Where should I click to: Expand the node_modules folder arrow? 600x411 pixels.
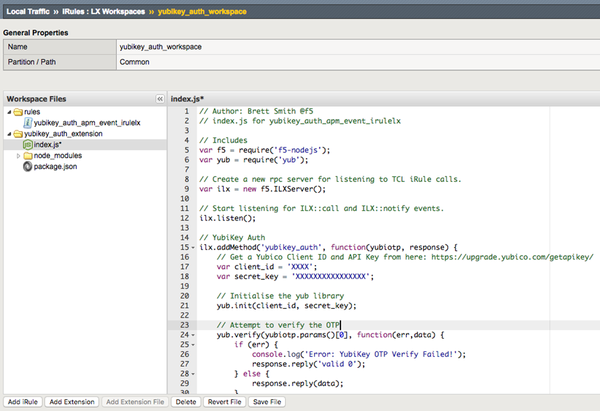pos(18,156)
